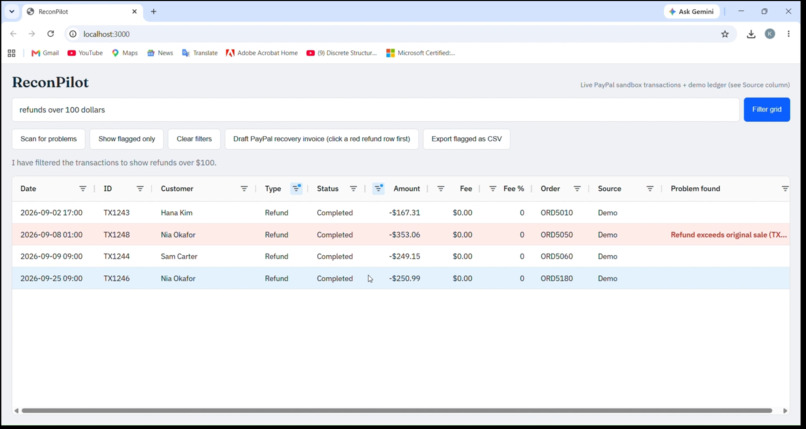Open the Order column filter icon
Image resolution: width=806 pixels, height=429 pixels.
[577, 189]
